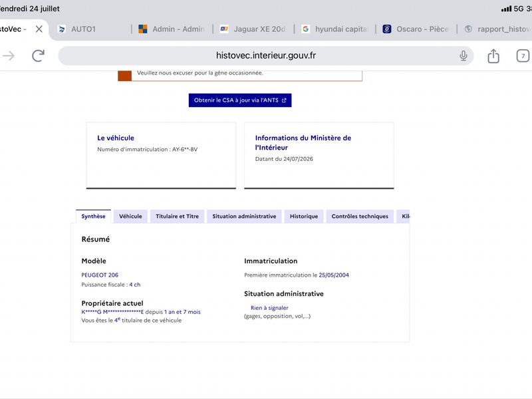
Task: Click the Datant du 24/07/2026 text
Action: 284,159
